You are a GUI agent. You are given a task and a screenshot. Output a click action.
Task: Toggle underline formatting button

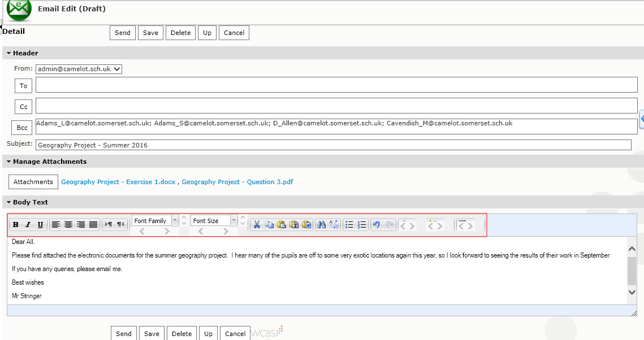[x=40, y=225]
